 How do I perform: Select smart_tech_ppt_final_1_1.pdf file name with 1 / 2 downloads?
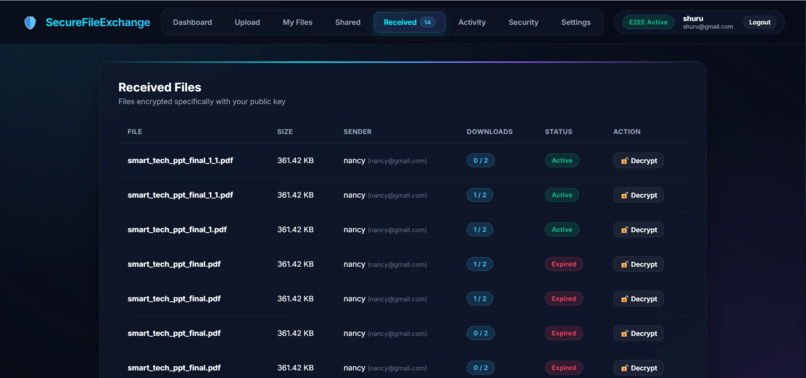180,195
